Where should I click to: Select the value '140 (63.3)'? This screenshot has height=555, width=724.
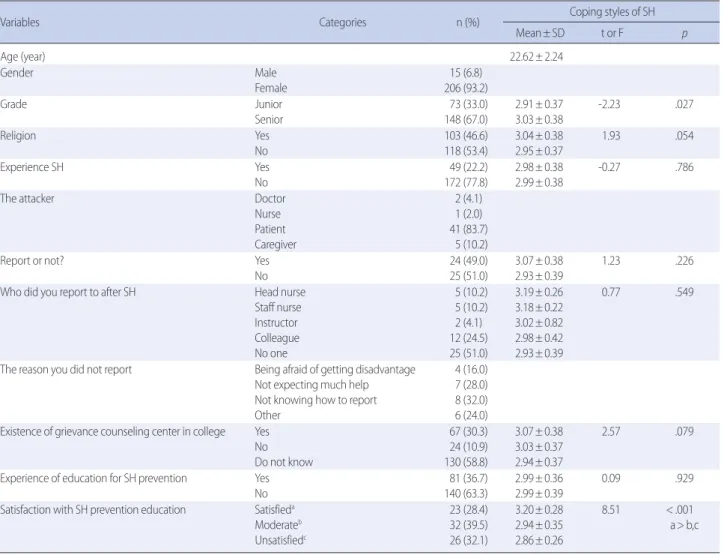pyautogui.click(x=466, y=494)
